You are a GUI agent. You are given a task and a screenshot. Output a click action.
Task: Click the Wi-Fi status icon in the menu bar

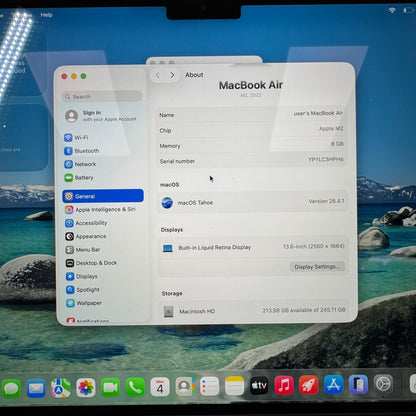pyautogui.click(x=392, y=10)
